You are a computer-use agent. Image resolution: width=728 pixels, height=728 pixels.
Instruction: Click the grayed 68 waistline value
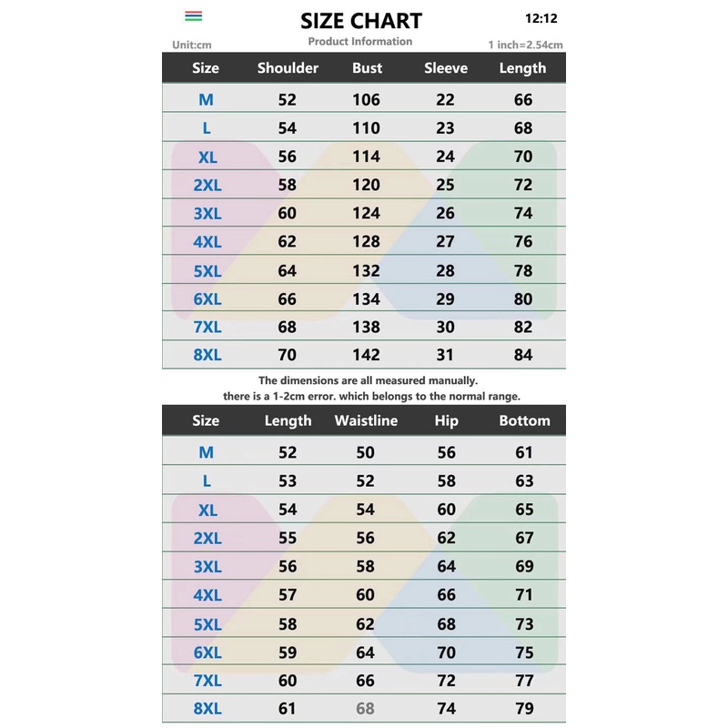(x=366, y=709)
